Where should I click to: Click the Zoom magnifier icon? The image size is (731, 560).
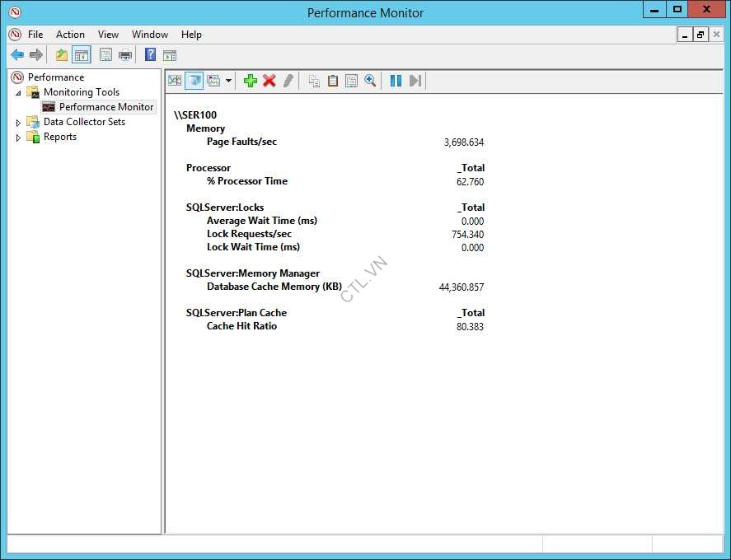coord(371,80)
